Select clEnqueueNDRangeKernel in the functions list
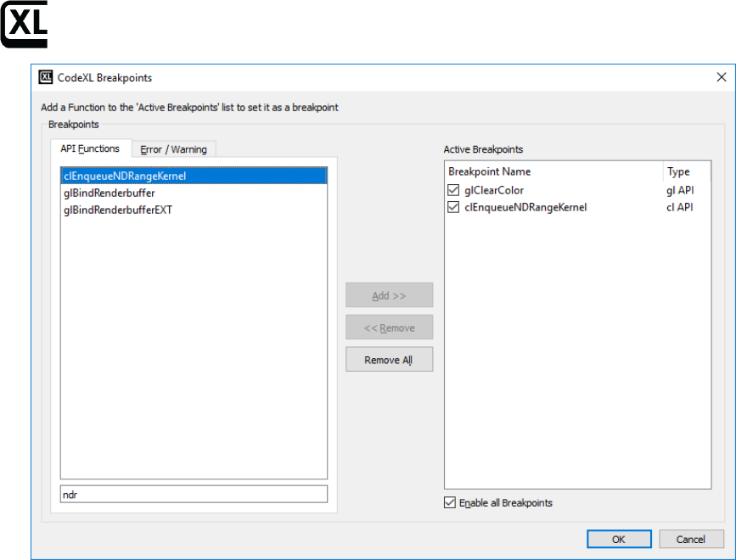The width and height of the screenshot is (736, 560). (x=194, y=176)
